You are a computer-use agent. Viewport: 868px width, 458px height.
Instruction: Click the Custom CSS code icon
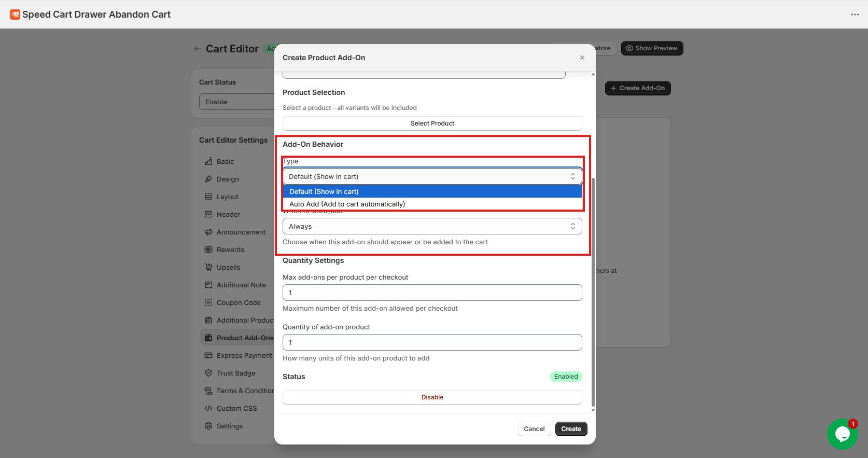pyautogui.click(x=208, y=408)
